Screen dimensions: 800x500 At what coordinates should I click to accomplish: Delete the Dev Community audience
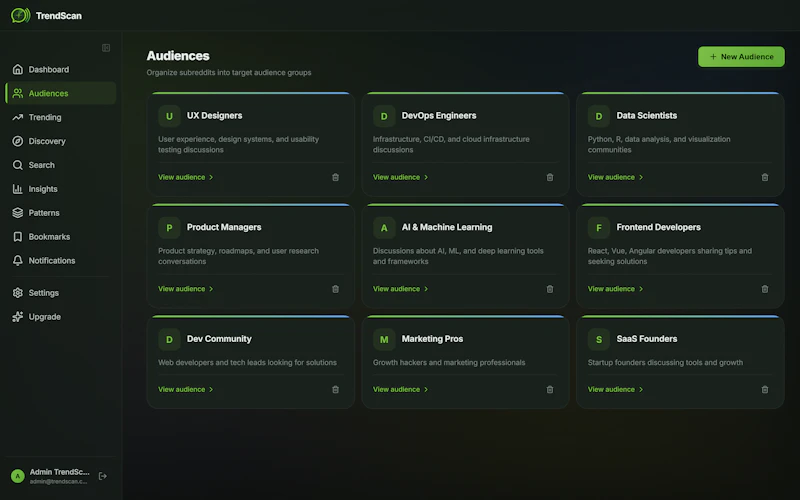pyautogui.click(x=335, y=389)
